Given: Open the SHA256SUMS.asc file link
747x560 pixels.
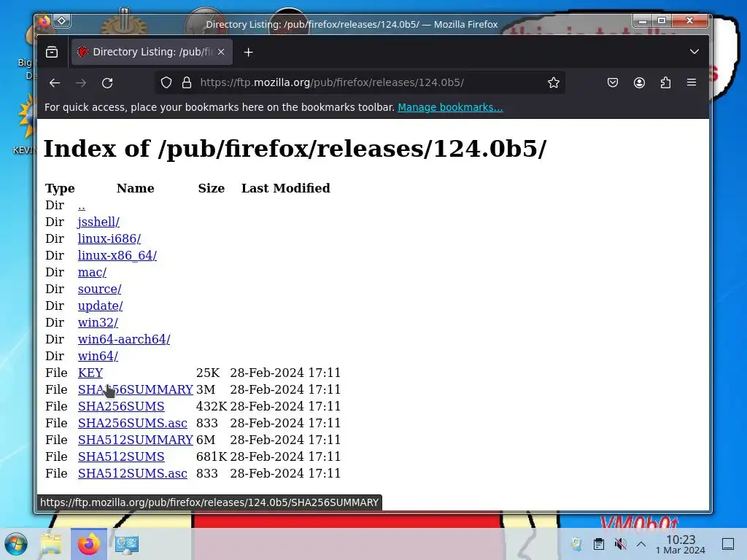Looking at the screenshot, I should point(133,423).
